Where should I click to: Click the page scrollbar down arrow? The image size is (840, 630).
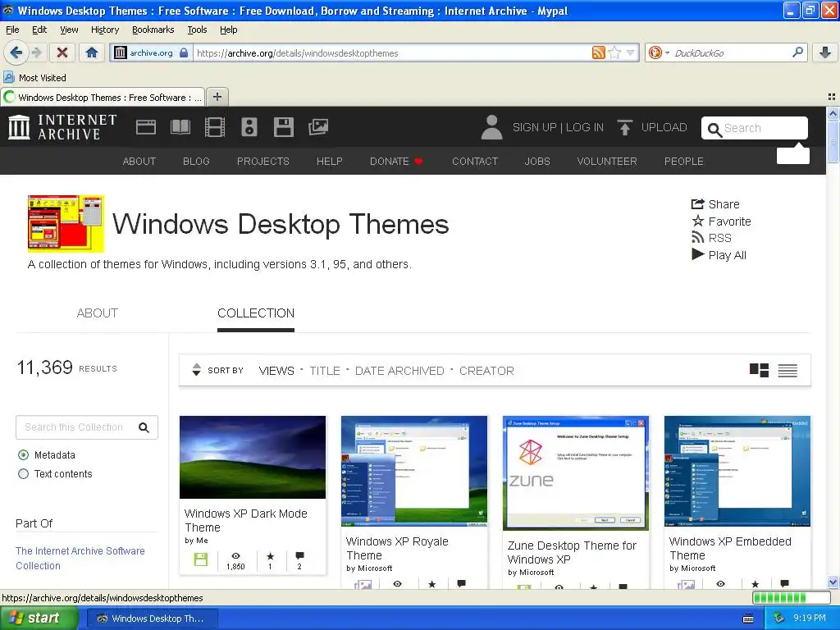pyautogui.click(x=833, y=582)
